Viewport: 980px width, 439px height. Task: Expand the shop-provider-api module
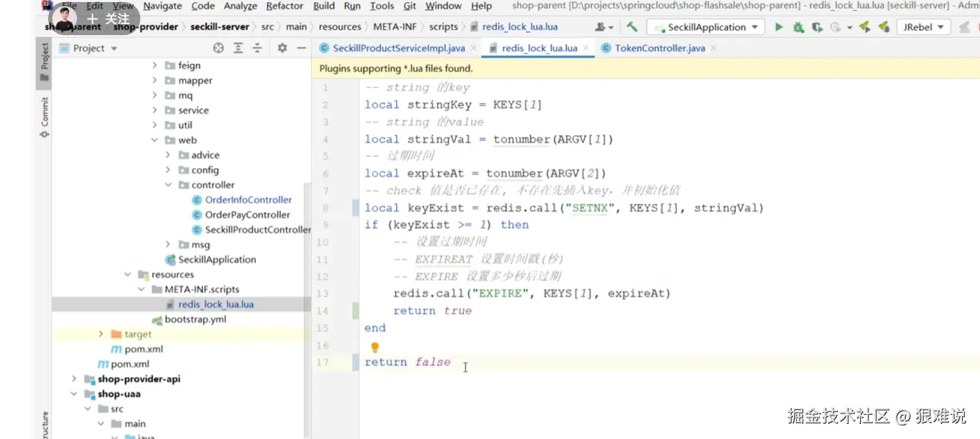(x=74, y=379)
